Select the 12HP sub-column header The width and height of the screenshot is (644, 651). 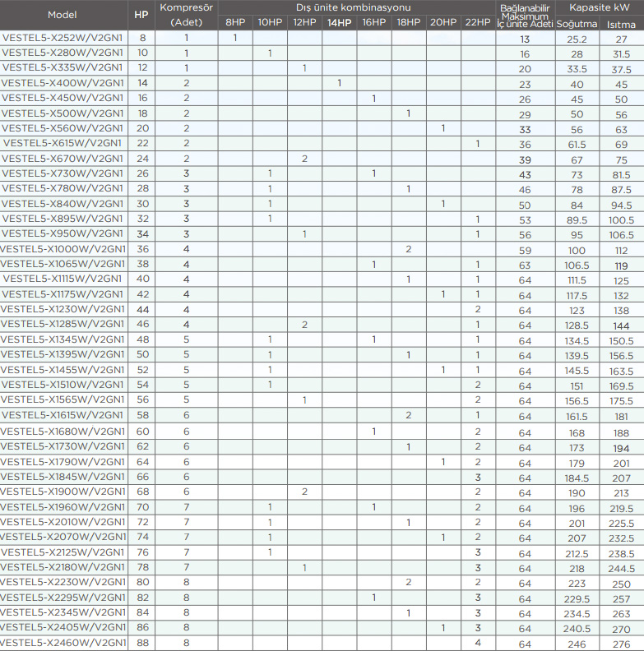pos(304,22)
